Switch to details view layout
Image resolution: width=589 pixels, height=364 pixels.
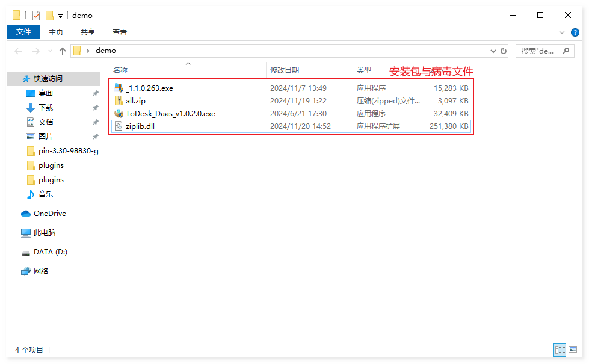pyautogui.click(x=560, y=350)
